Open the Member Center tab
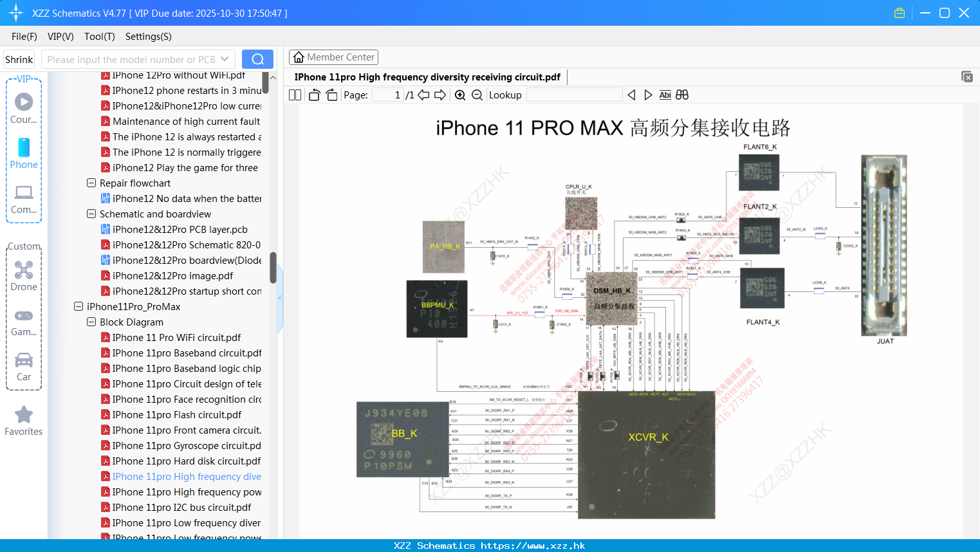 point(333,57)
